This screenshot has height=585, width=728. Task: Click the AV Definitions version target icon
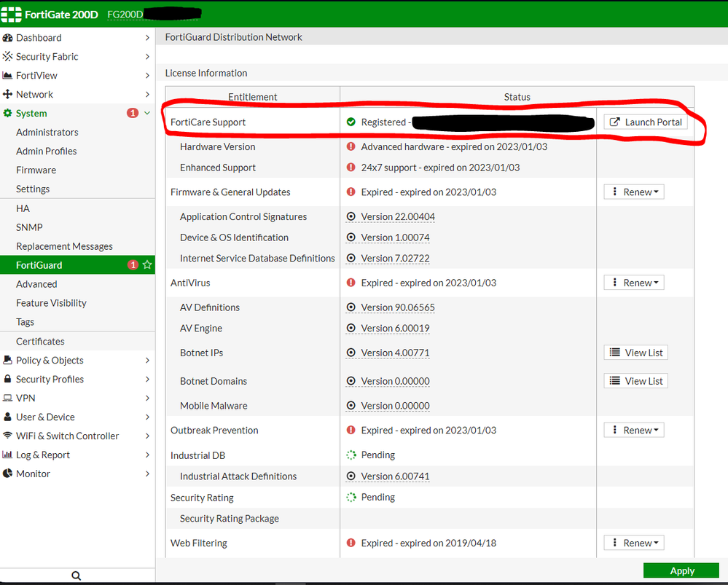click(x=351, y=307)
